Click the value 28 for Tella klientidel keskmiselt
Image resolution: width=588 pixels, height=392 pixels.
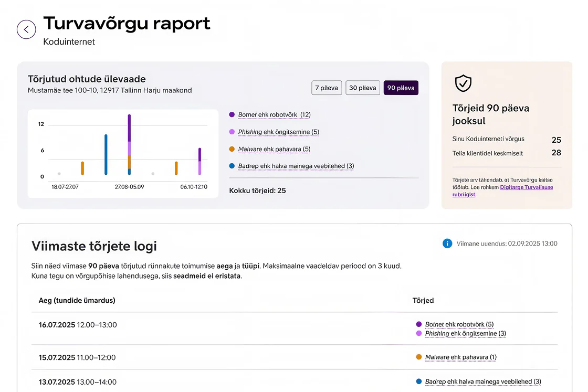tap(556, 153)
